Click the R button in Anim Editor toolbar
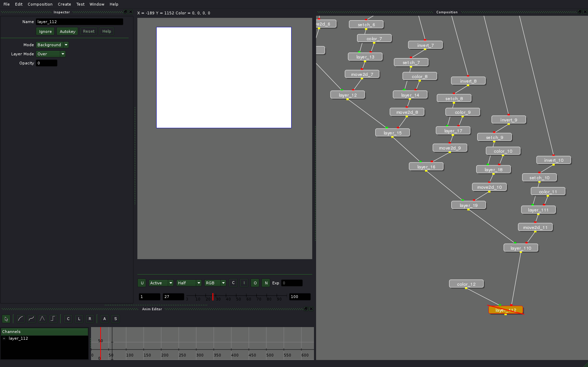Viewport: 588px width, 367px height. 90,319
